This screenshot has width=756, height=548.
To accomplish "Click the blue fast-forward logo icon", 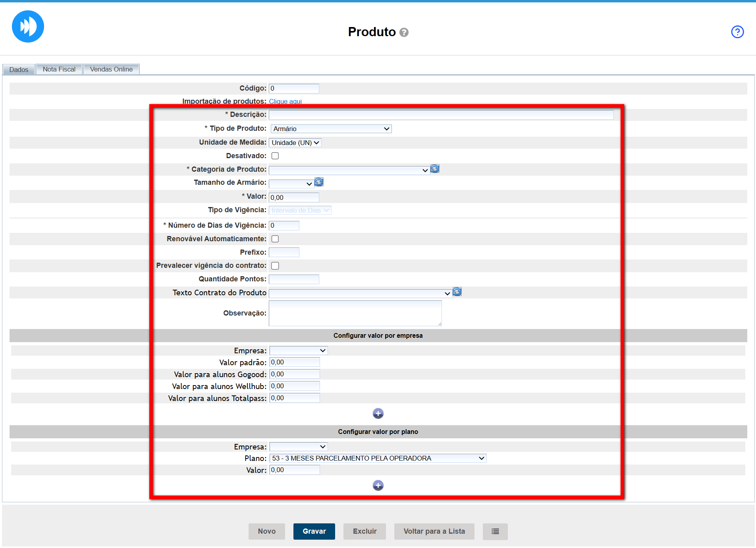I will pyautogui.click(x=28, y=27).
